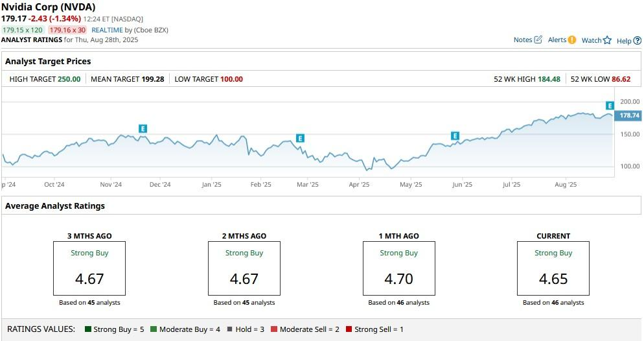Viewport: 644px width, 341px height.
Task: Click the 200.00 y-axis label
Action: pos(630,102)
